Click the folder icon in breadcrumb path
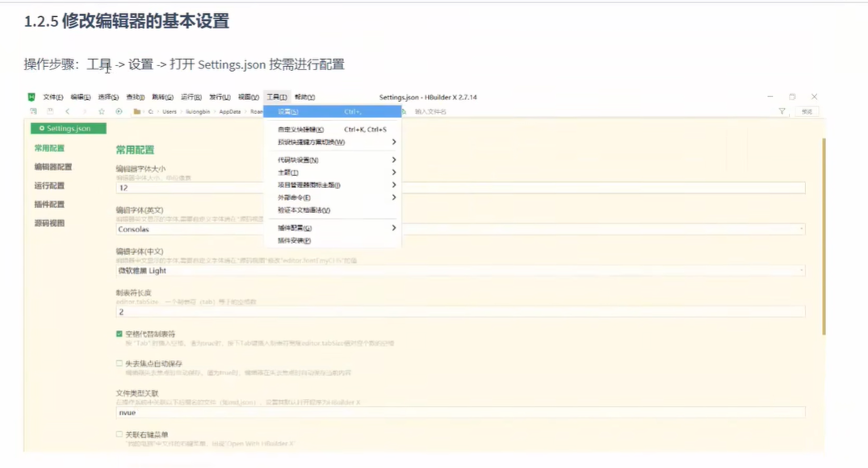 point(136,111)
